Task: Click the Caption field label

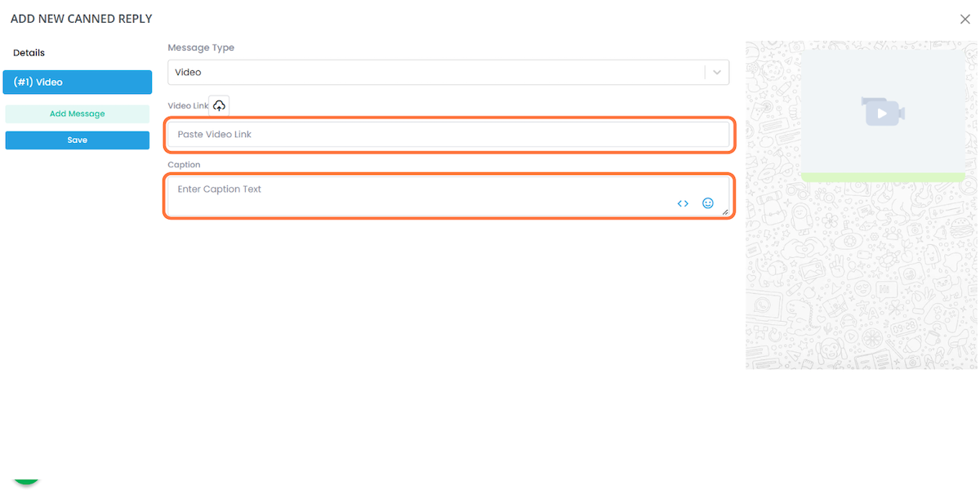Action: (184, 165)
